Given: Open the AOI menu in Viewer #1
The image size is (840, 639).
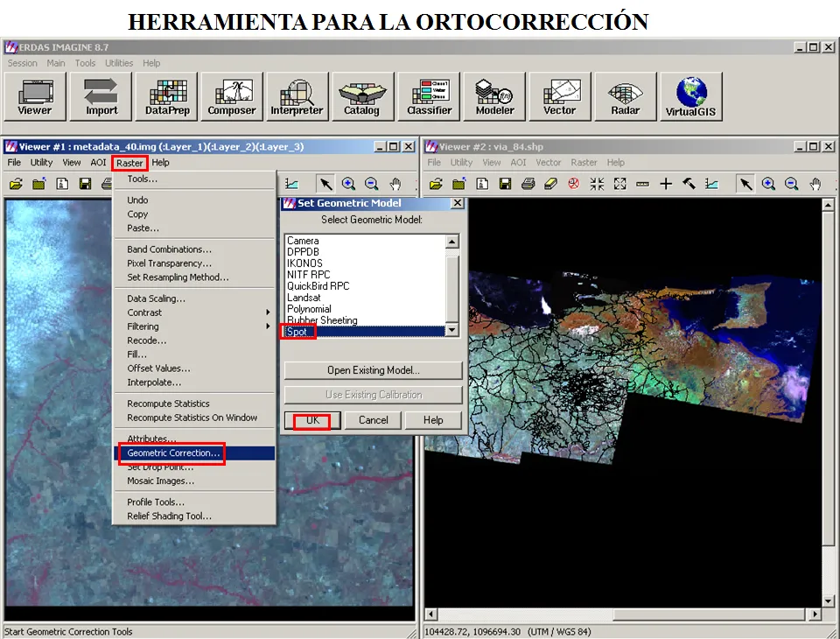Looking at the screenshot, I should pos(98,163).
